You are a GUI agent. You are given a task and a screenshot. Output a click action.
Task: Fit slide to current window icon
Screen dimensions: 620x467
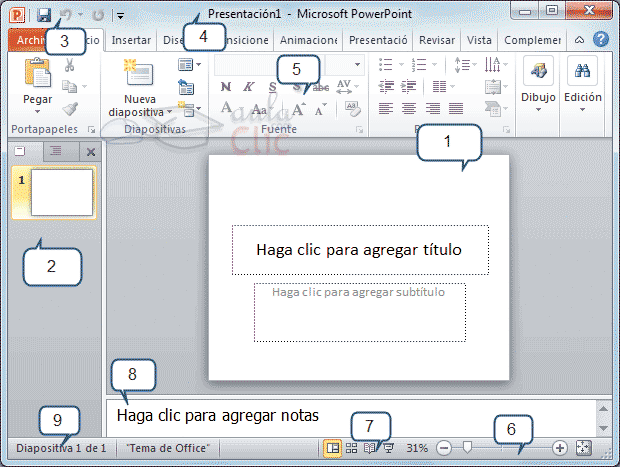point(584,448)
